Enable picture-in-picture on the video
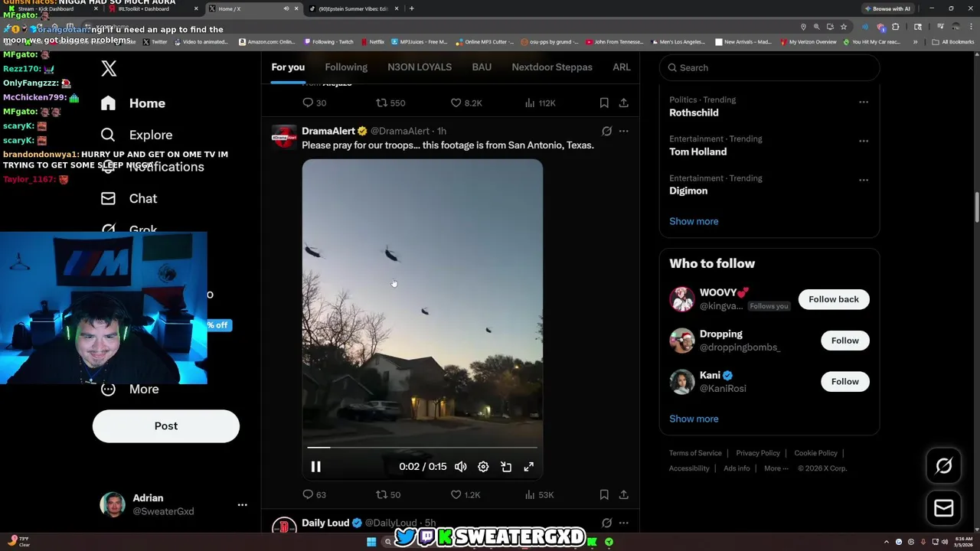Screen dimensions: 980x551 (x=506, y=467)
